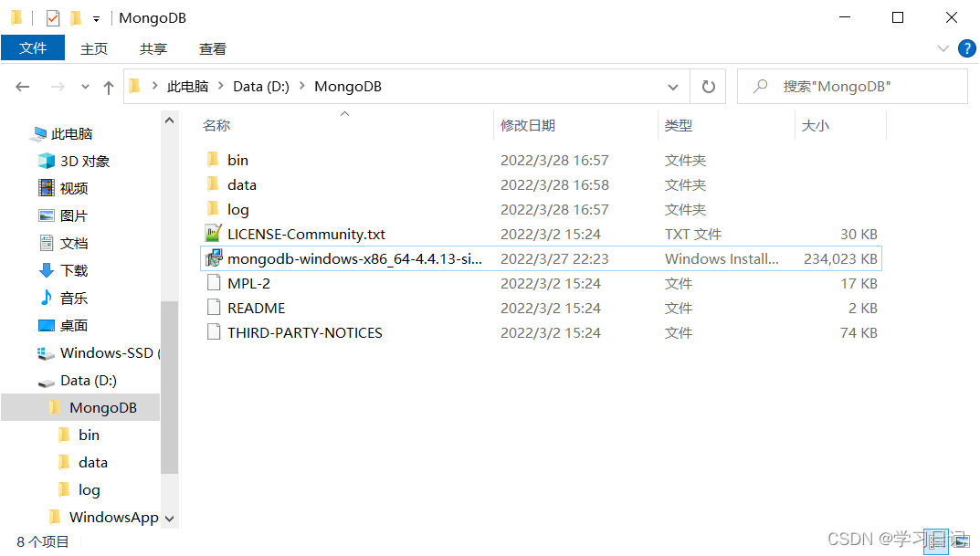Select WindowsApp folder in navigation tree
Screen dimensions: 980x556
pyautogui.click(x=114, y=518)
